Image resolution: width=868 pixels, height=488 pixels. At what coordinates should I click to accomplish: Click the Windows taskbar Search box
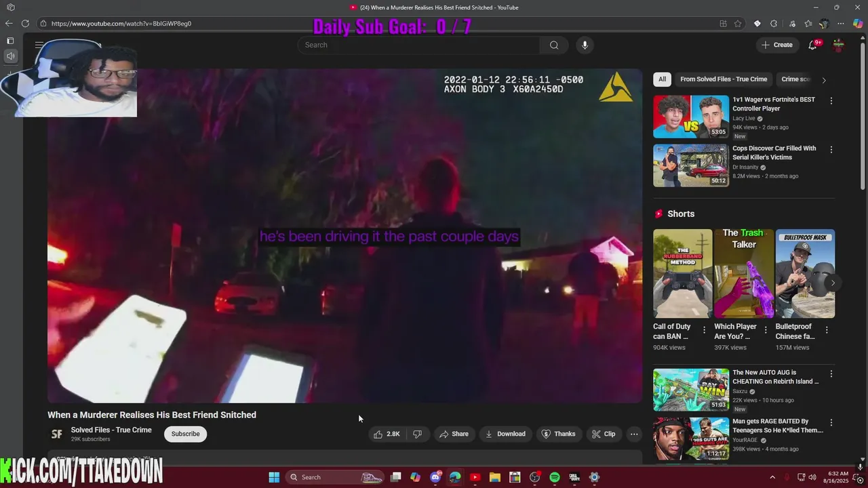point(336,477)
